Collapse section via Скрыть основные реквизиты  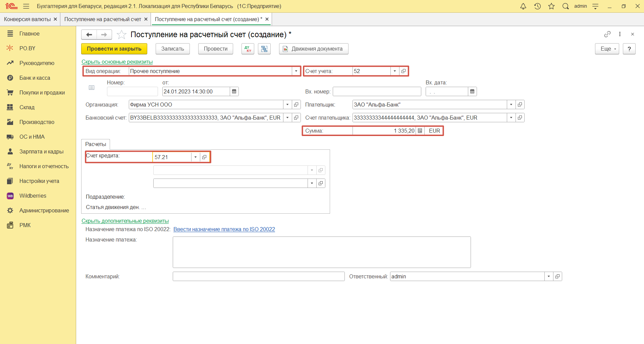117,62
